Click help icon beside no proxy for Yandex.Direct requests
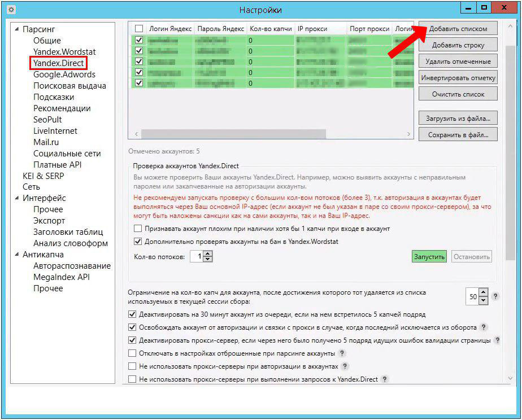 coord(385,379)
